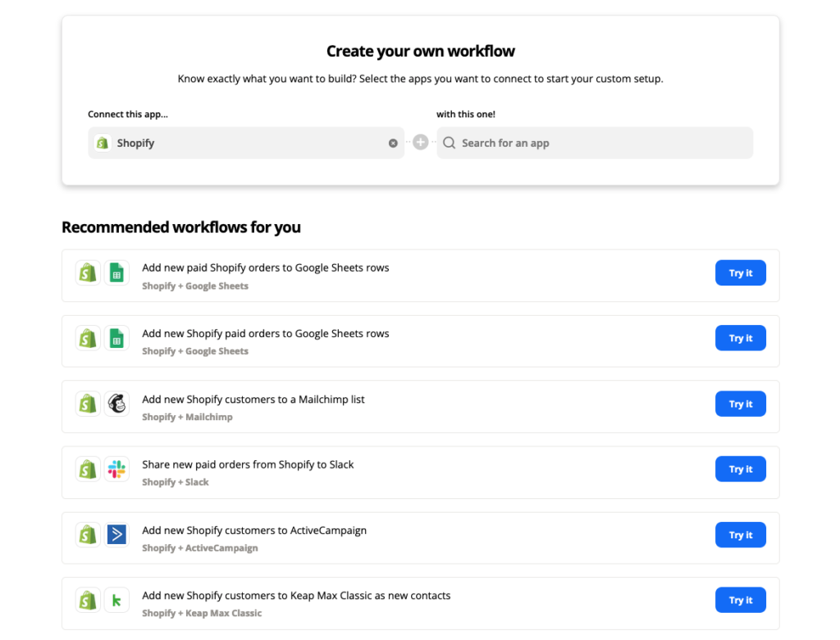Click Shopify icon in Add new paid Shopify orders row

88,273
